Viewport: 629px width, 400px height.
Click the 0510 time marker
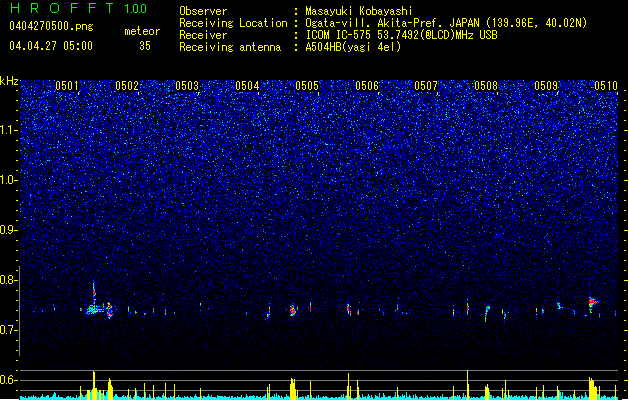[x=606, y=86]
